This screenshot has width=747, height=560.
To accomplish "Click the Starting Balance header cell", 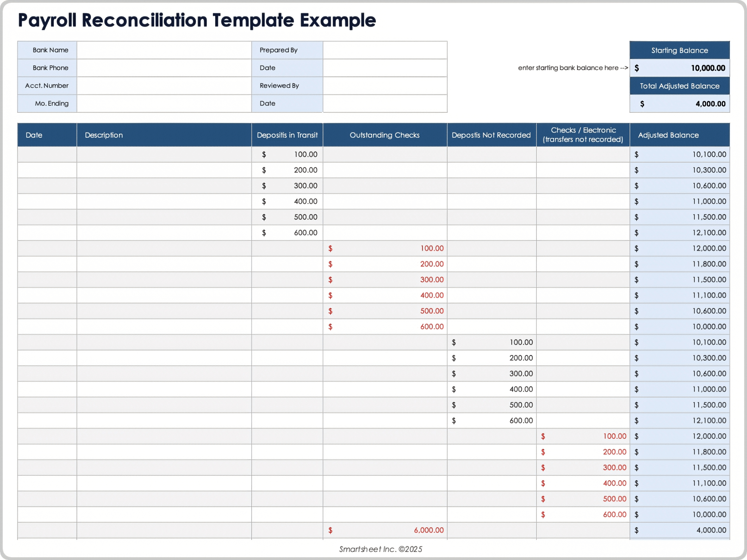I will [x=680, y=50].
